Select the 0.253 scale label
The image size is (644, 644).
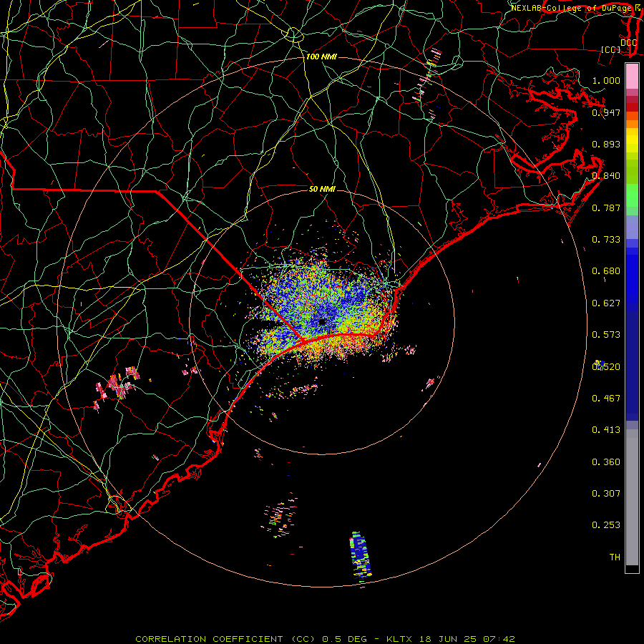tap(606, 525)
